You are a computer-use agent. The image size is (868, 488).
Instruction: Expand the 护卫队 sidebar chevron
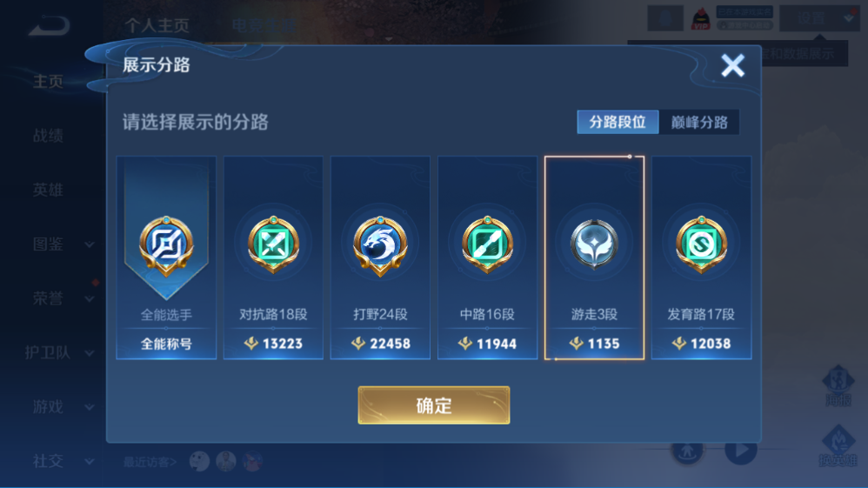[89, 353]
